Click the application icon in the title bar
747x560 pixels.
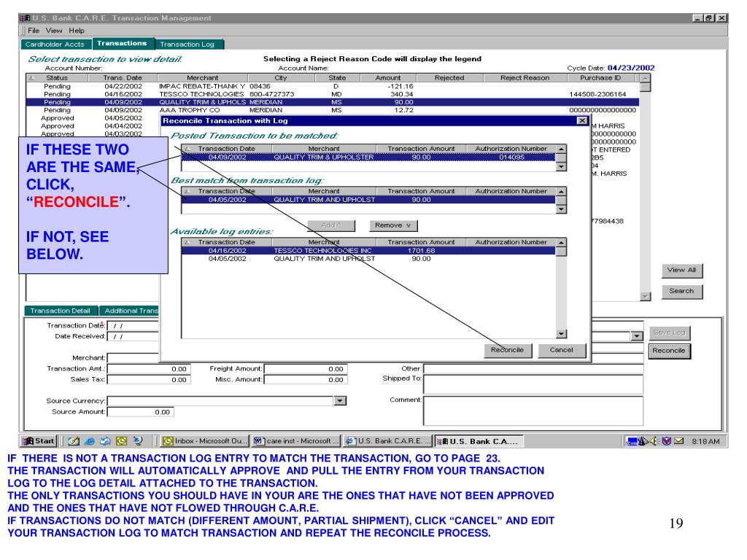click(x=26, y=18)
